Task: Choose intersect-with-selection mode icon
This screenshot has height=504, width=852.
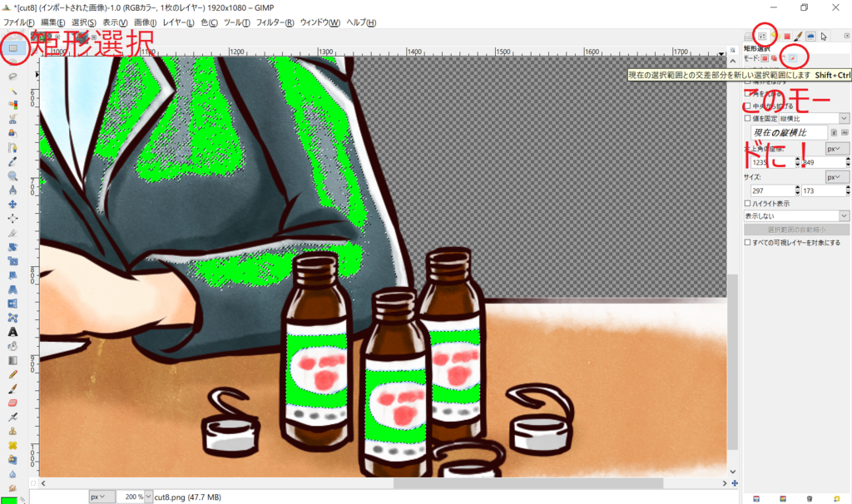Action: 793,58
